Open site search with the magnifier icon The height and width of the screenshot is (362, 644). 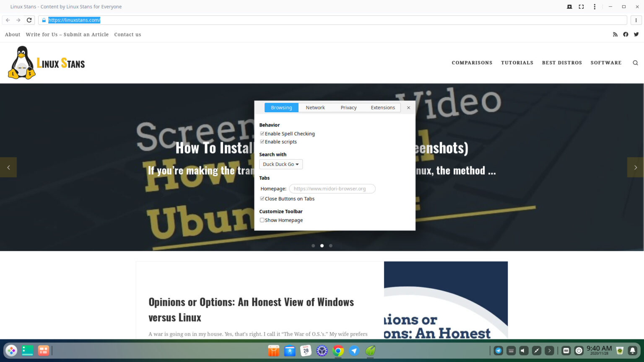coord(635,62)
